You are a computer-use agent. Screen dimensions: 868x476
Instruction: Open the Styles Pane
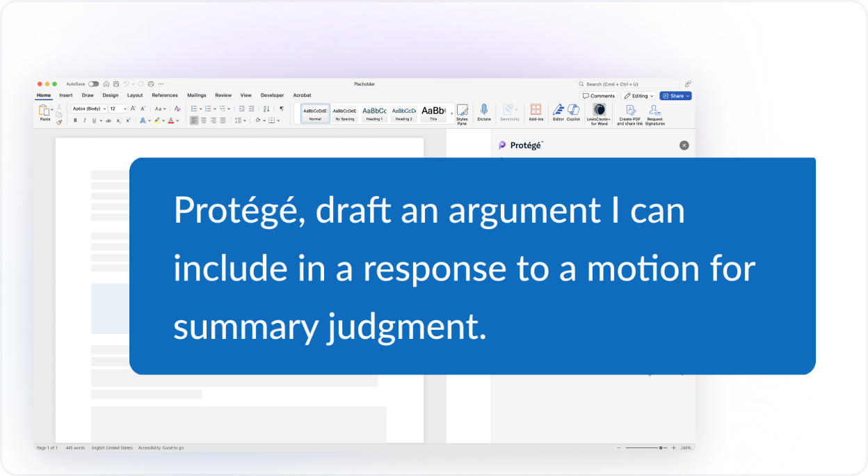click(462, 114)
